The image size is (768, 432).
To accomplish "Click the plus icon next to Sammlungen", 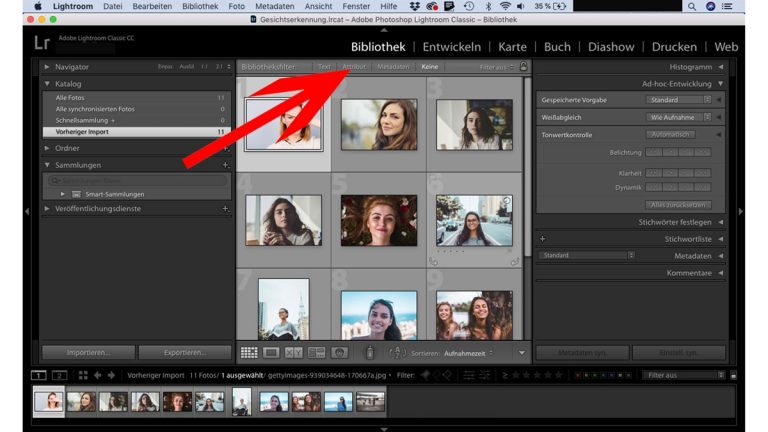I will point(225,164).
